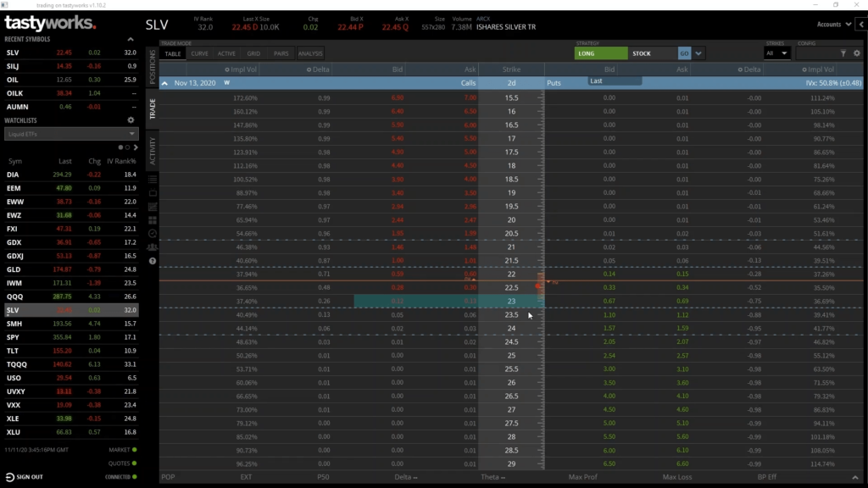
Task: Open the Config gear settings icon
Action: [856, 53]
